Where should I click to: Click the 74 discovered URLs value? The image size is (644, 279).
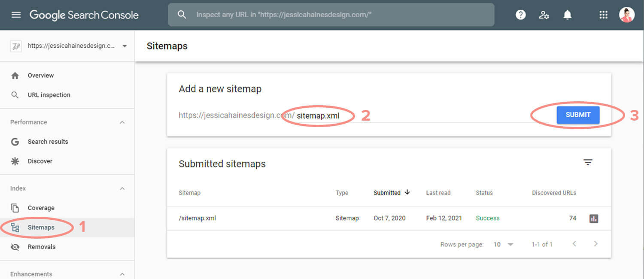(x=572, y=218)
